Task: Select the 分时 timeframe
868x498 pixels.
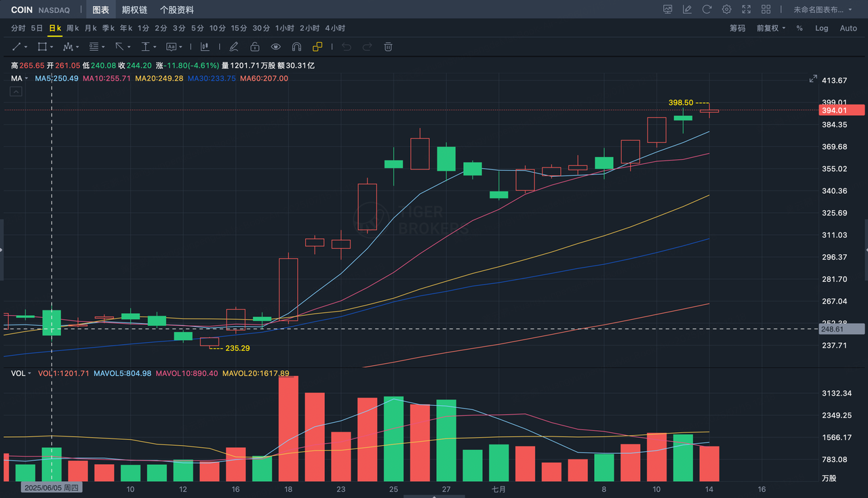Action: [18, 28]
